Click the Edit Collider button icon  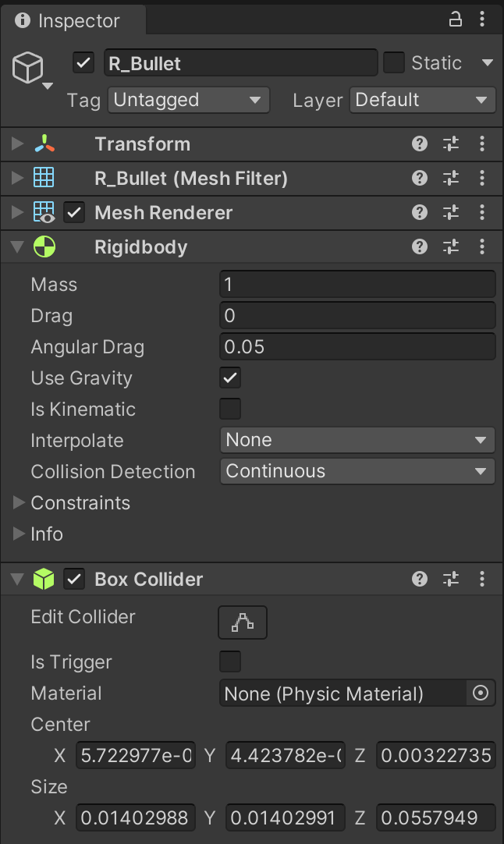tap(243, 622)
